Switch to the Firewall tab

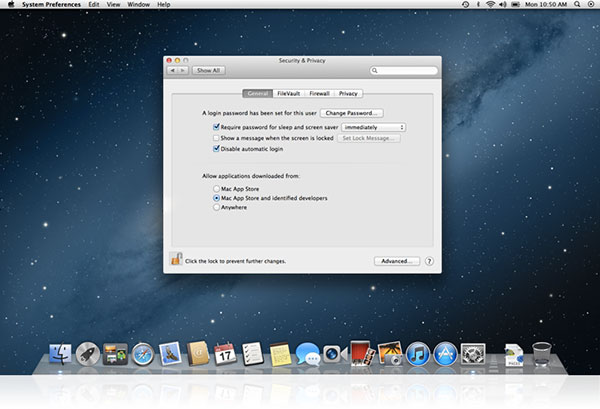pos(319,93)
